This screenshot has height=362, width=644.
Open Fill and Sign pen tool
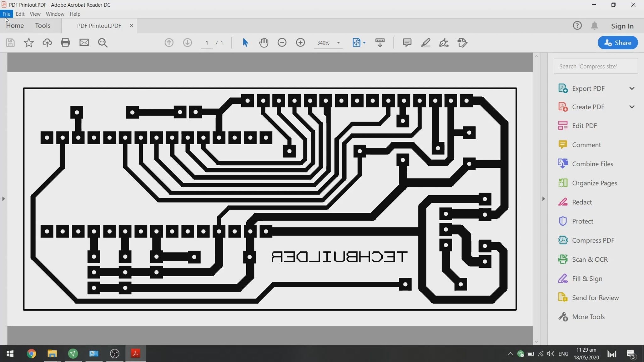444,42
